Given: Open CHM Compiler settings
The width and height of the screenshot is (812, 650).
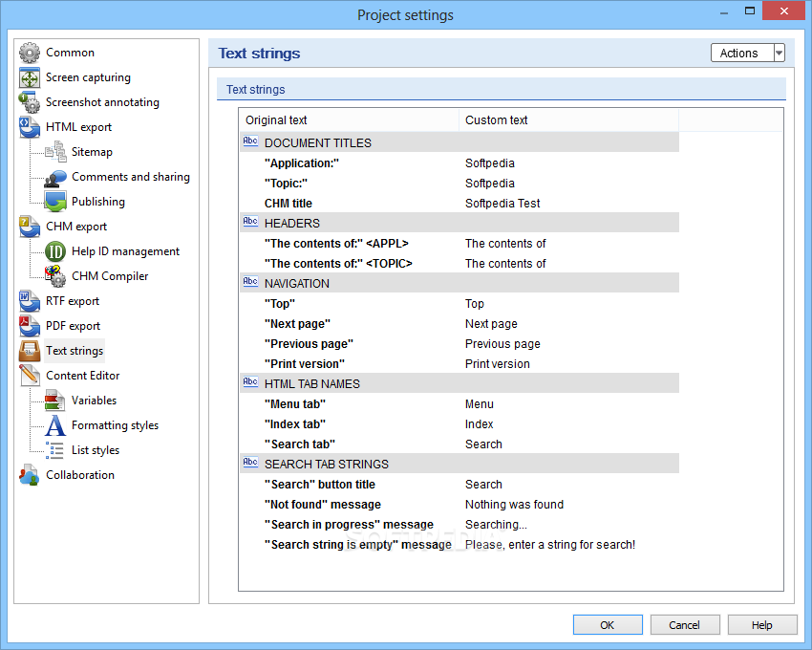Looking at the screenshot, I should [110, 276].
